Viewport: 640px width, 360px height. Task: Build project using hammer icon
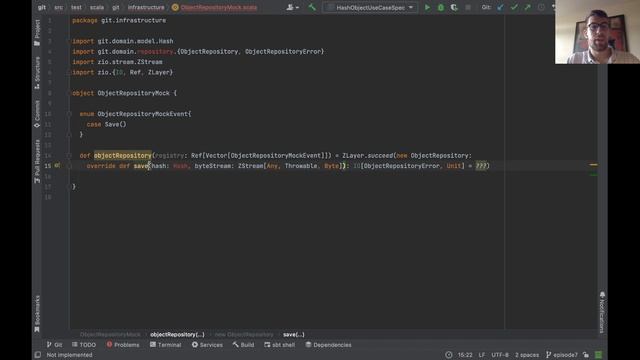312,7
